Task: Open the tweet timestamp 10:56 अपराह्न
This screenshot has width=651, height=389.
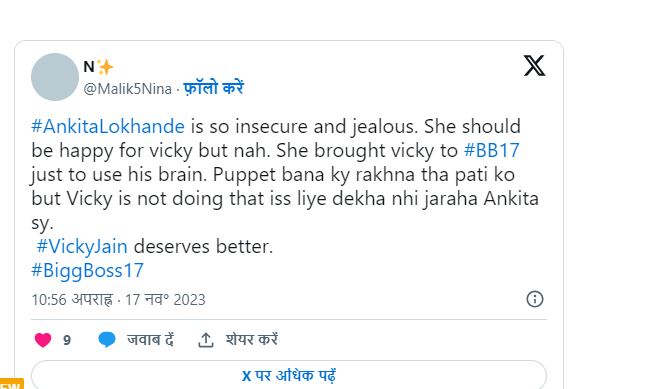Action: [x=72, y=300]
